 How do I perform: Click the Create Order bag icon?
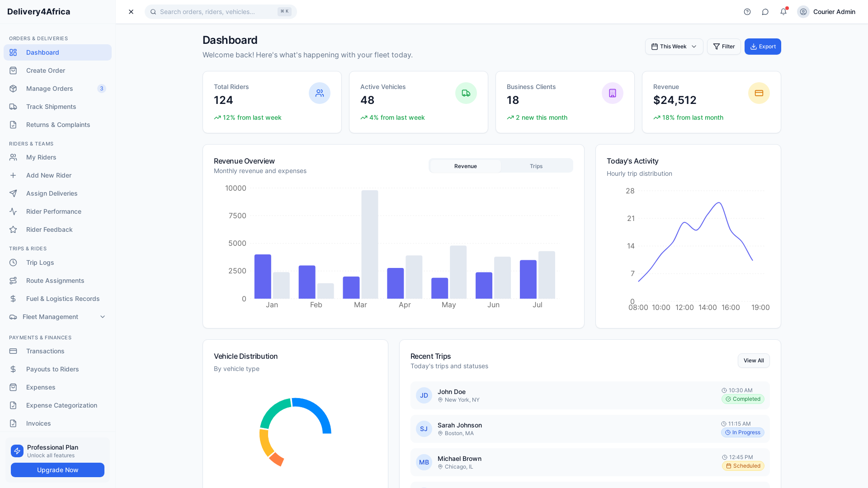tap(13, 70)
